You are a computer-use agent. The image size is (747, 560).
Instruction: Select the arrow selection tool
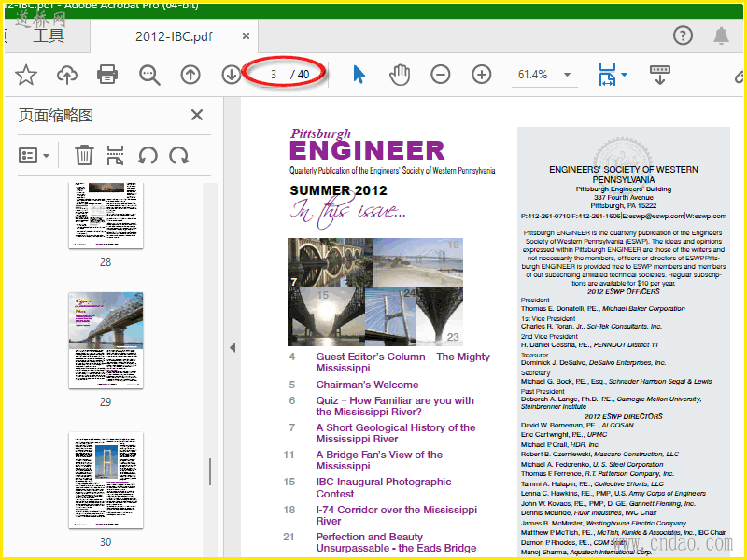[x=359, y=75]
